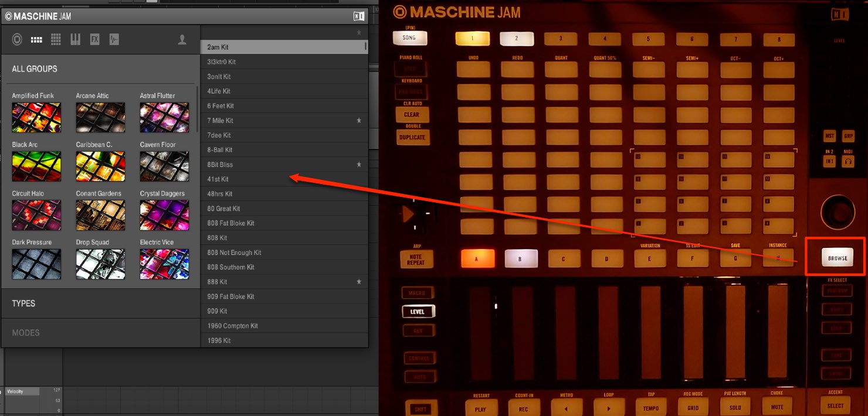Toggle the MUTE button on controller
This screenshot has width=868, height=416.
[777, 407]
